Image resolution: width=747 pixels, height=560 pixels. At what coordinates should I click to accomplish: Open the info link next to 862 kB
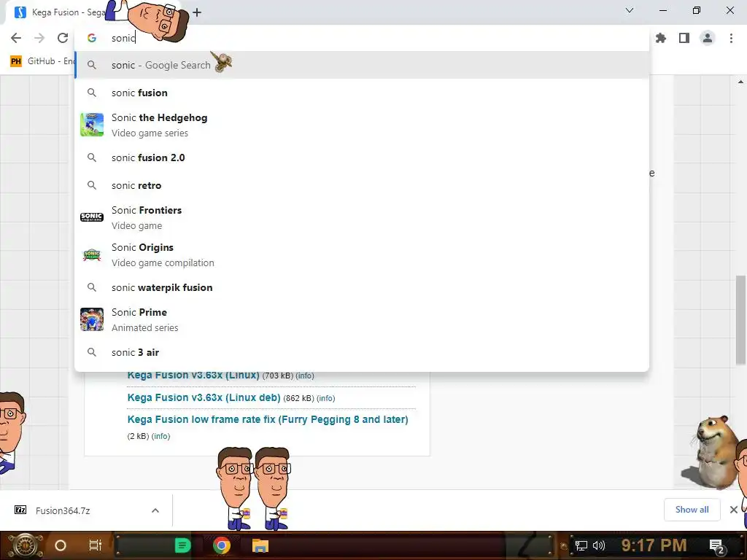[x=326, y=398]
